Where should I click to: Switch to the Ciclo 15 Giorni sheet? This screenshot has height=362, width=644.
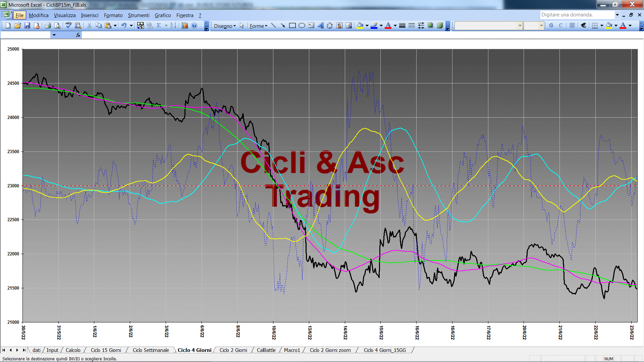(x=106, y=350)
